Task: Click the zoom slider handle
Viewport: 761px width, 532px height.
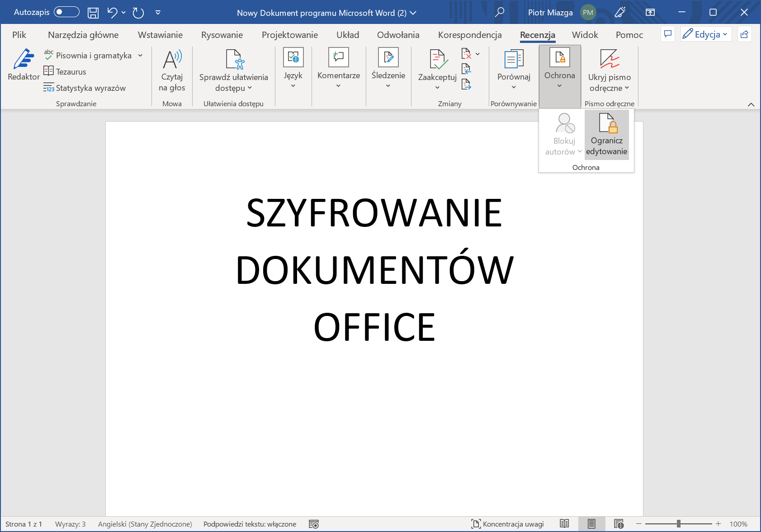Action: [x=679, y=524]
